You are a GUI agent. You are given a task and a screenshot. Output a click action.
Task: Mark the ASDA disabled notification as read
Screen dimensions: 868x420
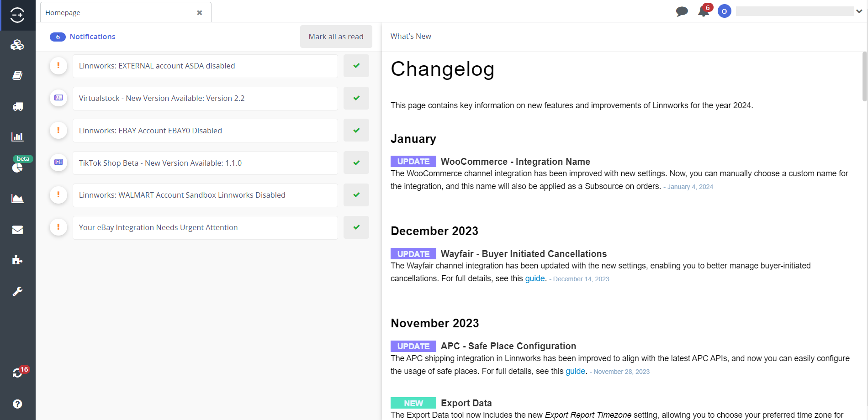pyautogui.click(x=356, y=66)
